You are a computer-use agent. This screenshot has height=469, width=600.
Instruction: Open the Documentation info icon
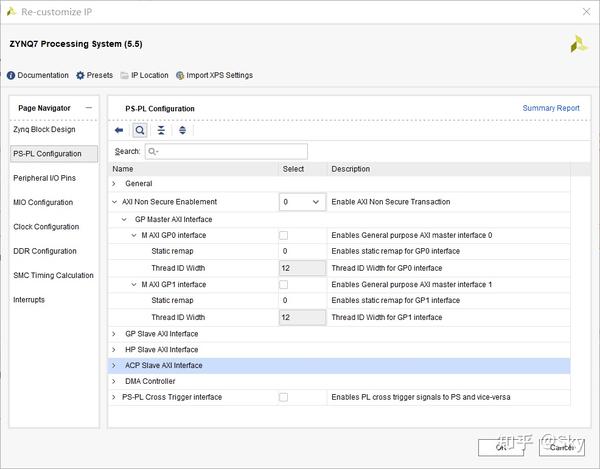pos(11,75)
